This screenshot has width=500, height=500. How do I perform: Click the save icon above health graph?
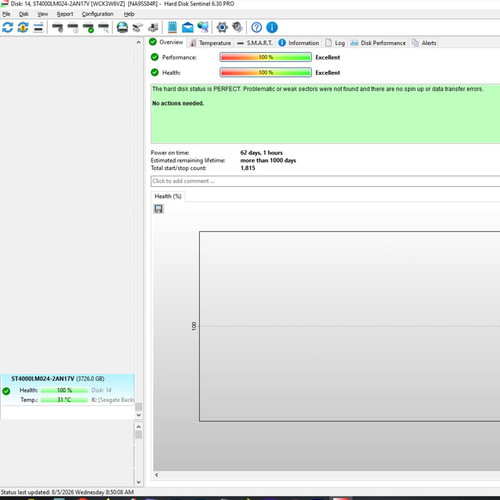coord(159,209)
